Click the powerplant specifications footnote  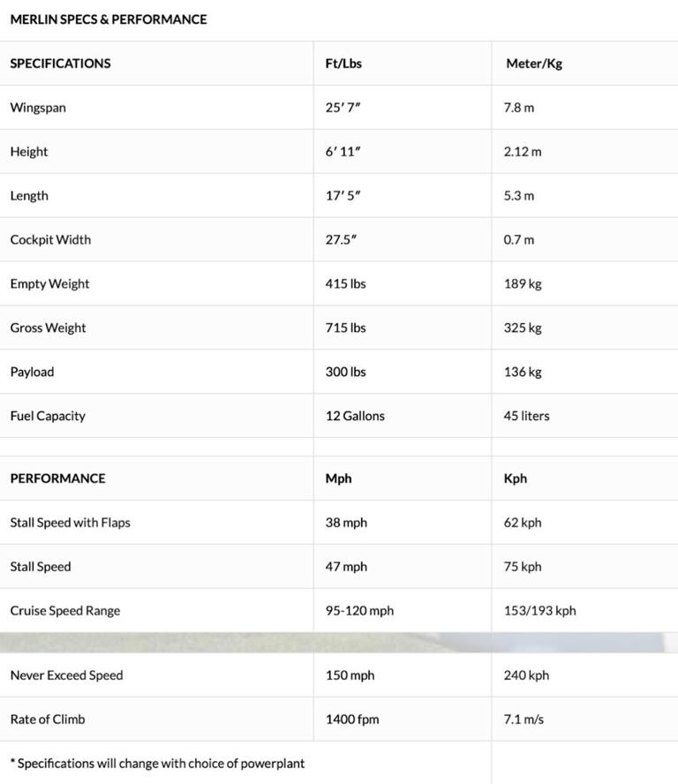157,763
